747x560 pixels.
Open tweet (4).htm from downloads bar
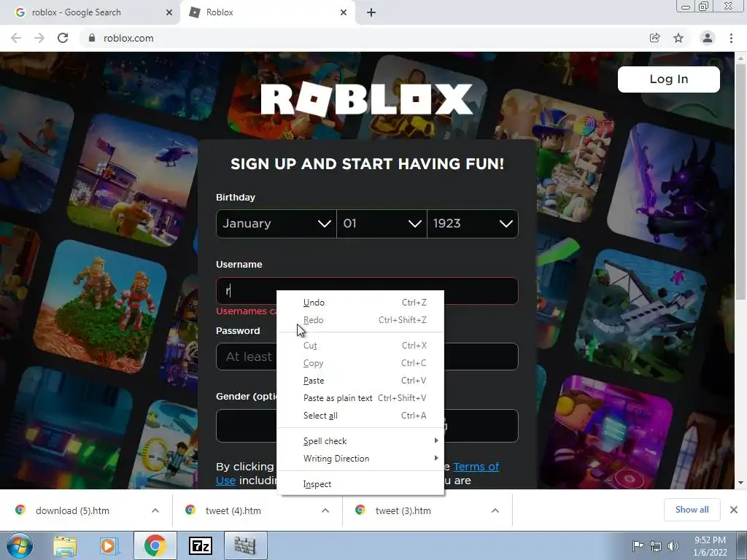pyautogui.click(x=233, y=510)
